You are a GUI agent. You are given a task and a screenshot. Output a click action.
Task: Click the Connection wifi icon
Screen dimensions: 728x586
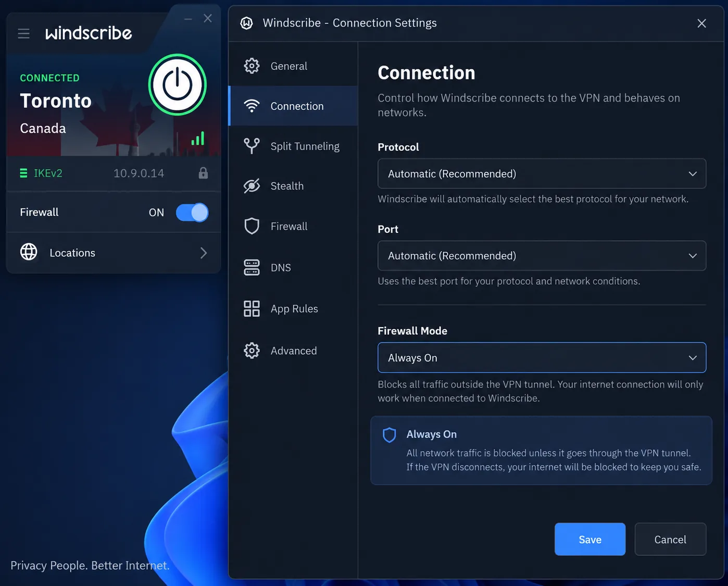(x=252, y=106)
